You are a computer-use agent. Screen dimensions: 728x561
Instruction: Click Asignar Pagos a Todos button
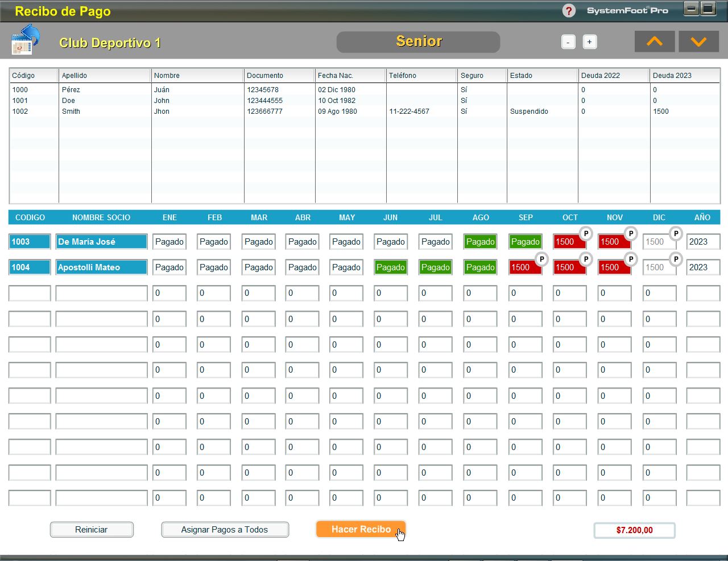click(225, 530)
